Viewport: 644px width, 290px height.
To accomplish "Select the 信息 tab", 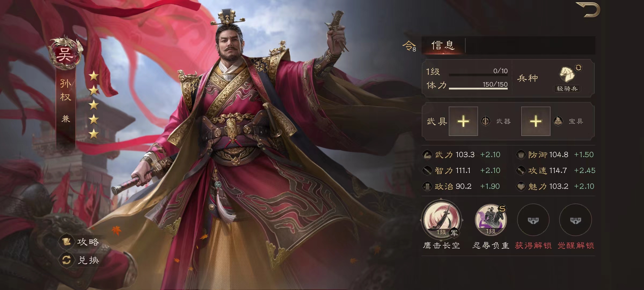I will click(443, 45).
